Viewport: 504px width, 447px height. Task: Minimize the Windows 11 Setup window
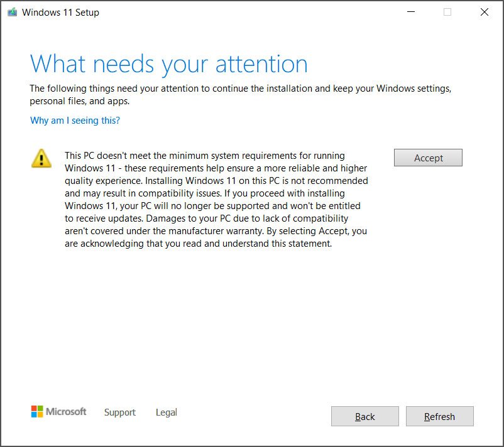click(x=411, y=12)
